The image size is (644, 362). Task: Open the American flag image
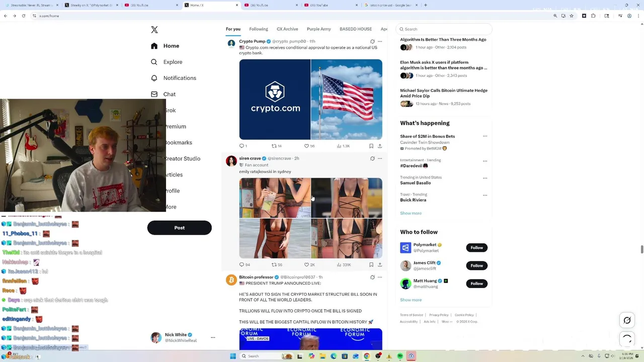[x=347, y=100]
